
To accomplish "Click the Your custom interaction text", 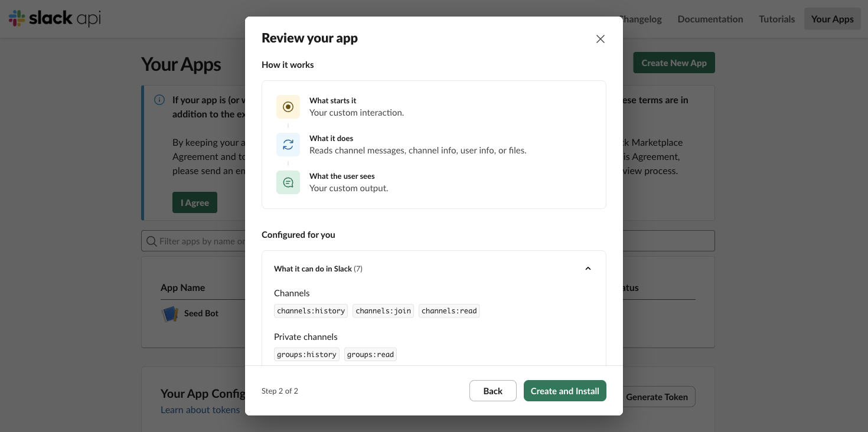I will 357,113.
